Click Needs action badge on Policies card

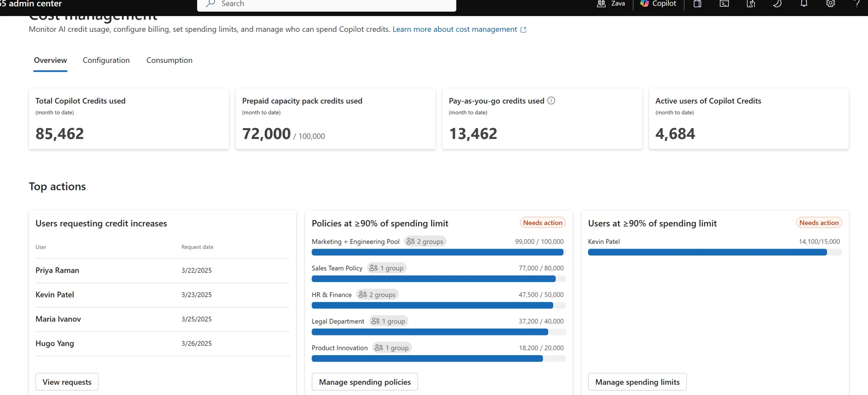543,223
